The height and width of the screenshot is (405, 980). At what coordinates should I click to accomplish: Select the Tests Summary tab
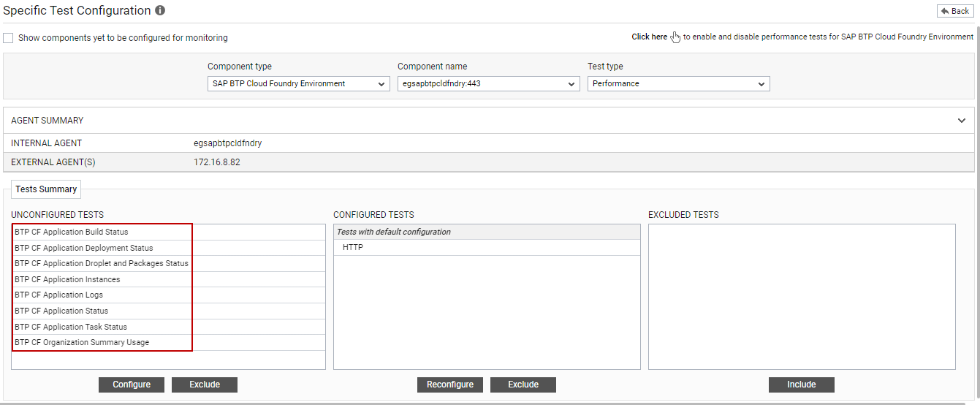pyautogui.click(x=46, y=189)
